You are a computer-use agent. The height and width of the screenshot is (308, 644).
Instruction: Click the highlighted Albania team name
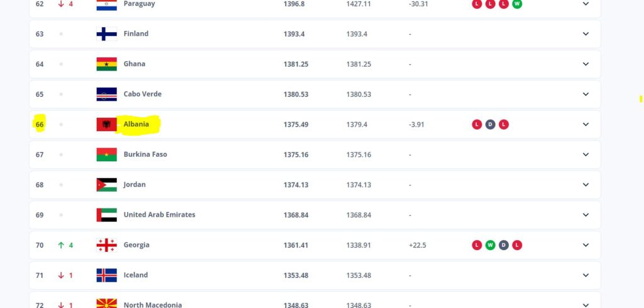point(136,124)
